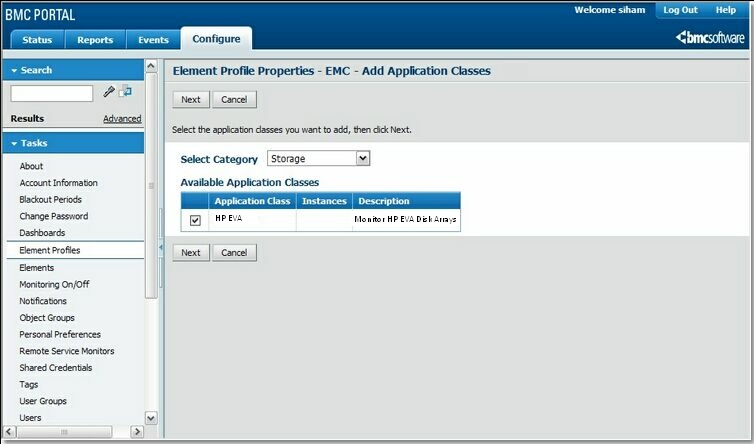Open Blackout Periods task
Image resolution: width=754 pixels, height=444 pixels.
point(50,199)
